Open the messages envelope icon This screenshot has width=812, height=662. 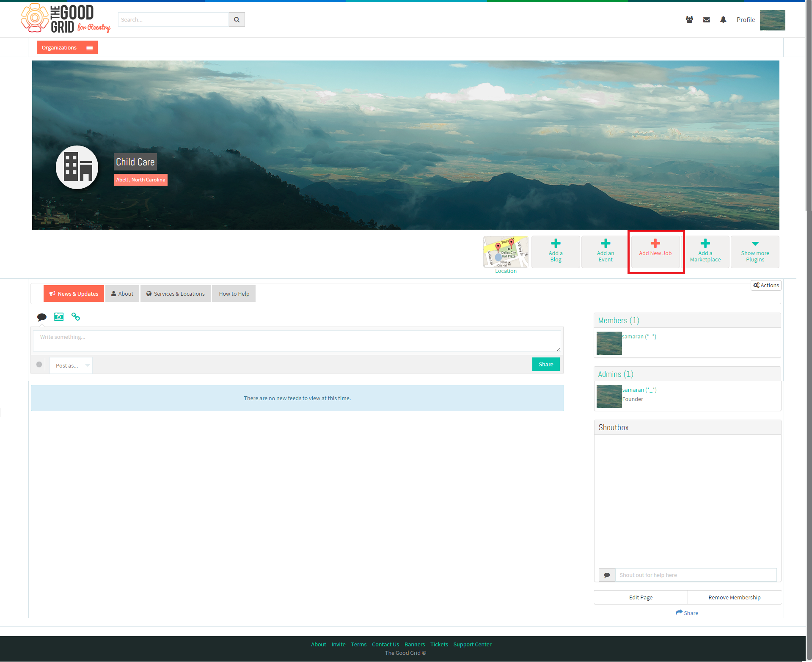(706, 19)
